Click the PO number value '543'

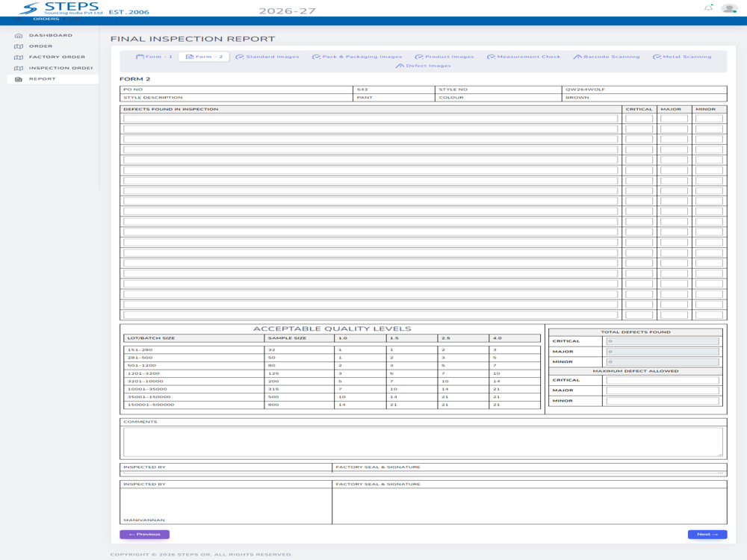pyautogui.click(x=362, y=90)
